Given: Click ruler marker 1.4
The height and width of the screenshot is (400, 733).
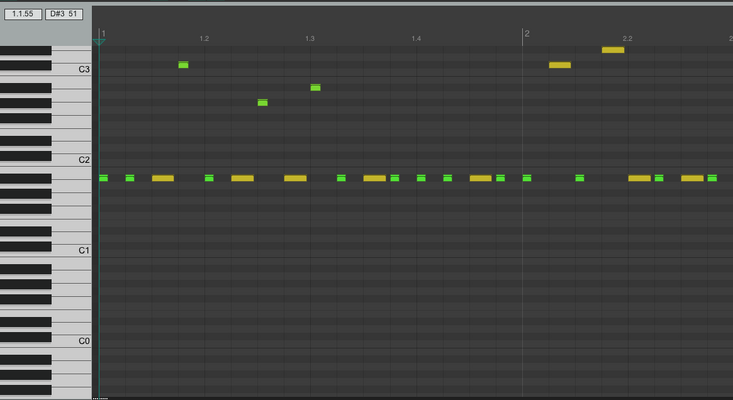Looking at the screenshot, I should pos(416,38).
